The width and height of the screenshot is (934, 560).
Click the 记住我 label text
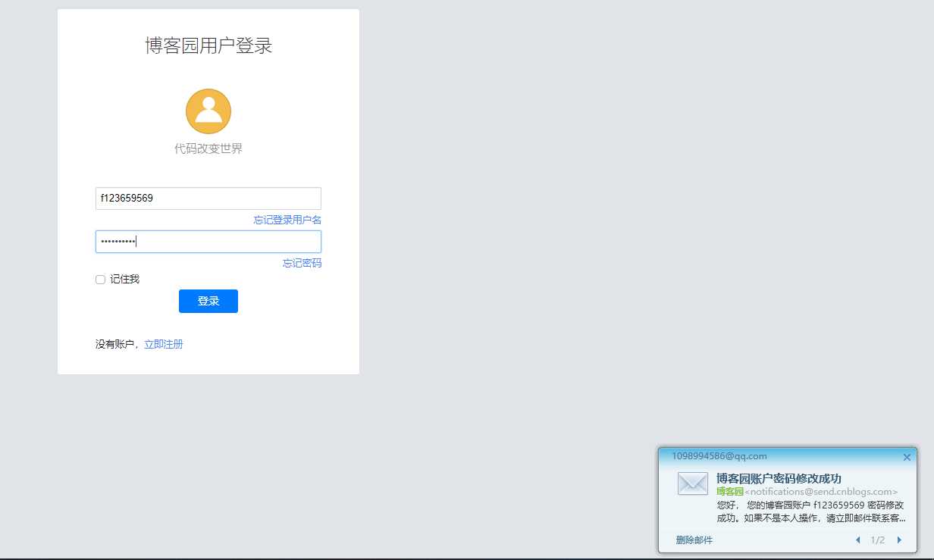click(x=124, y=280)
